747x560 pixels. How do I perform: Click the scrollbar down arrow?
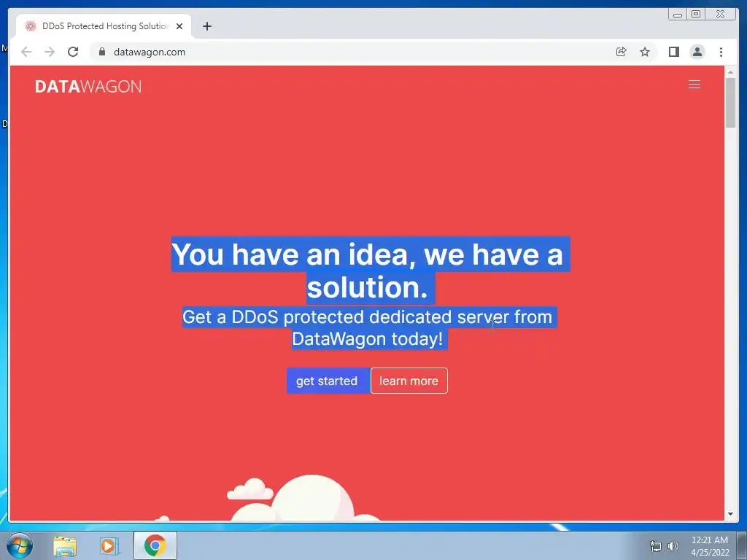coord(730,514)
